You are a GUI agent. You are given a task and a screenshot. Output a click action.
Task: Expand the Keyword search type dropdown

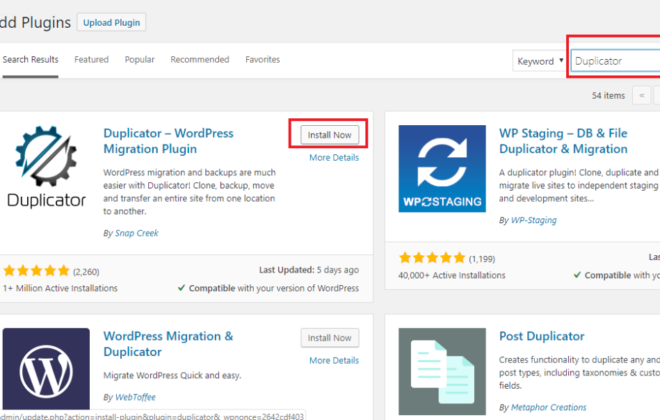[x=540, y=61]
